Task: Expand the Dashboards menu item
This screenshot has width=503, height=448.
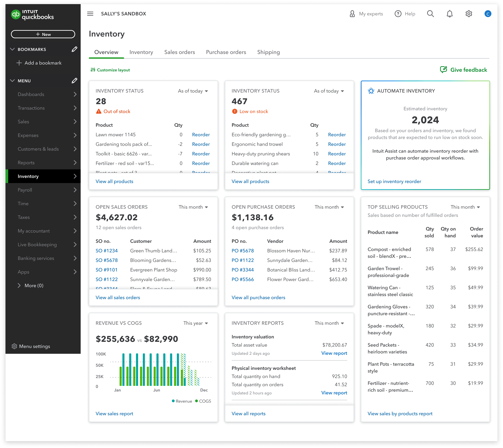Action: coord(43,94)
